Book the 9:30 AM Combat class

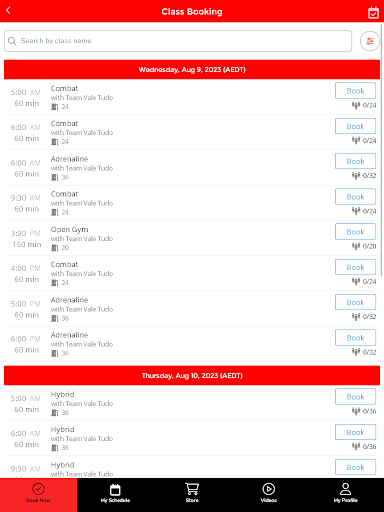(355, 197)
